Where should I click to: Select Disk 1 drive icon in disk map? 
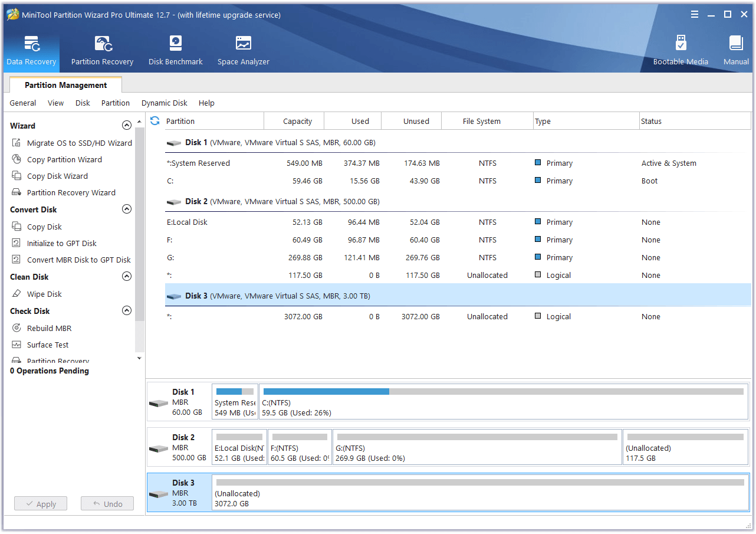[159, 404]
